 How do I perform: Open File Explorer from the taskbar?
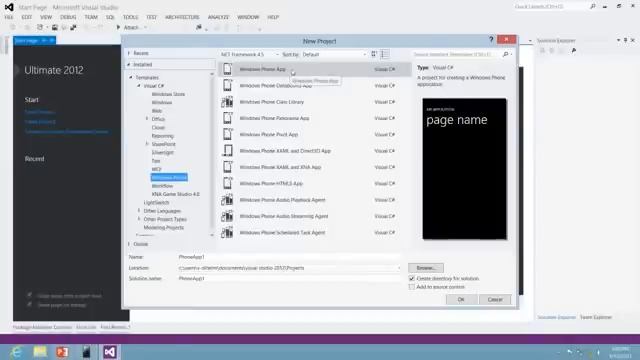click(x=40, y=352)
